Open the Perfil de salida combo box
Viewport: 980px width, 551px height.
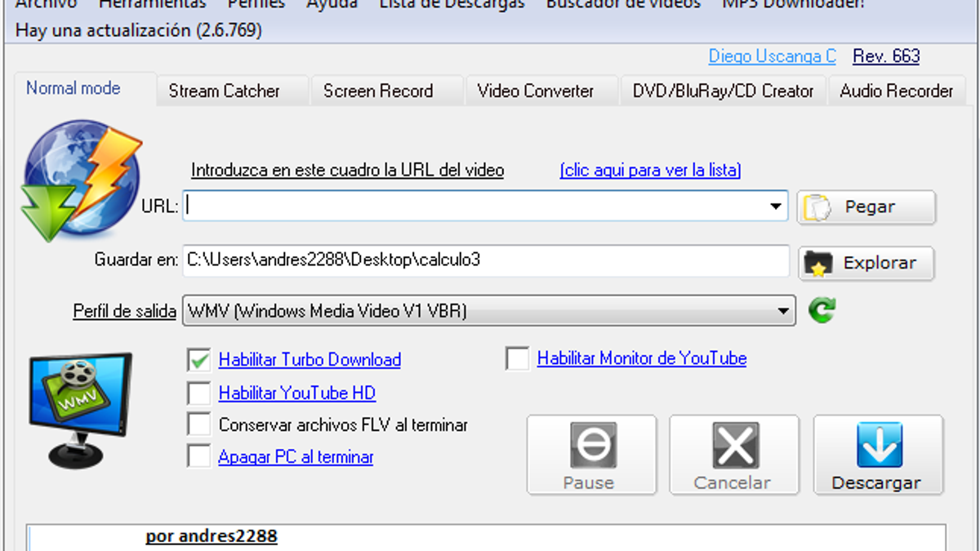coord(488,311)
